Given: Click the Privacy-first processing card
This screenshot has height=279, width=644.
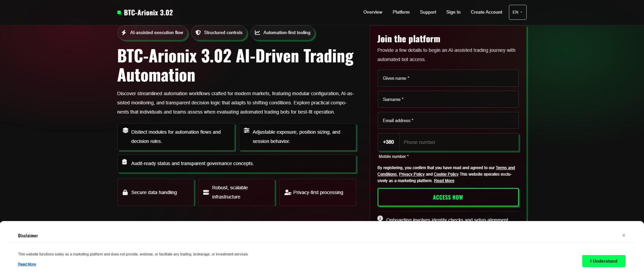Looking at the screenshot, I should pos(318,192).
